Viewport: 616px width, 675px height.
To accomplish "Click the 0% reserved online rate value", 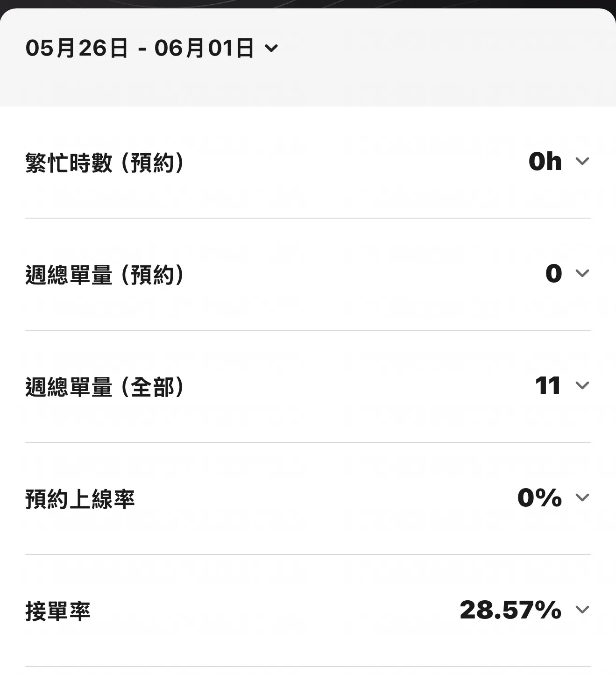I will coord(539,497).
